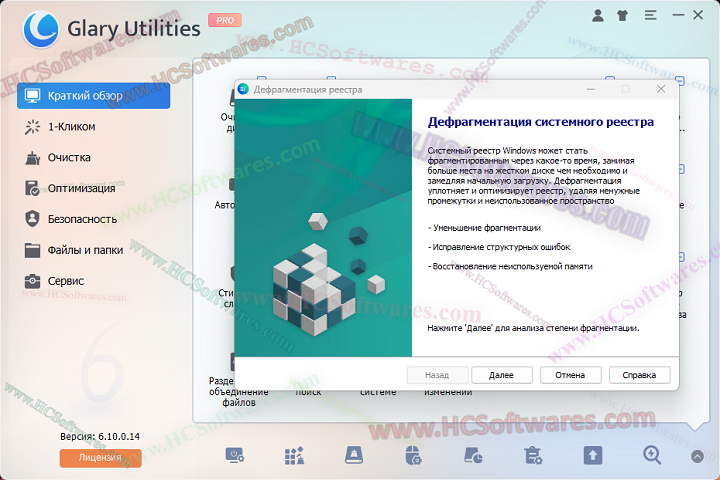Expand bottom toolbar with the up chevron

tap(697, 457)
